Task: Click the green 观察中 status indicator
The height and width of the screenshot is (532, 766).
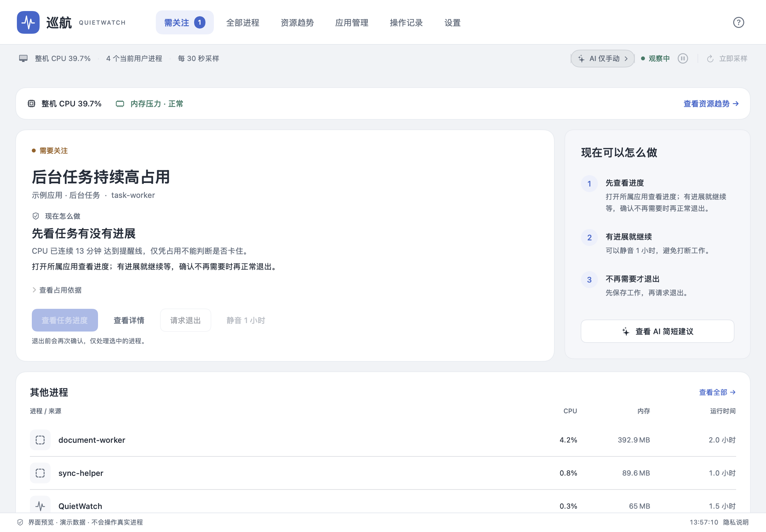Action: click(655, 59)
